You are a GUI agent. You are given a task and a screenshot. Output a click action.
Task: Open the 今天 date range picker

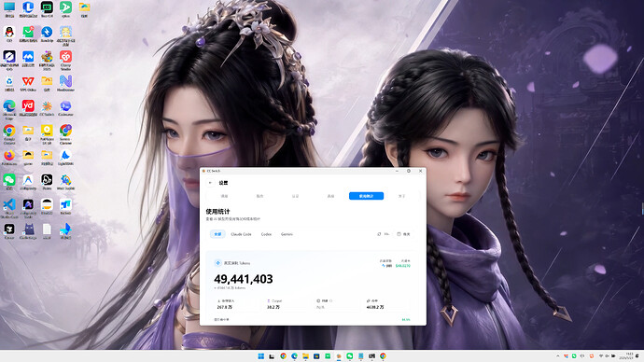click(x=403, y=234)
